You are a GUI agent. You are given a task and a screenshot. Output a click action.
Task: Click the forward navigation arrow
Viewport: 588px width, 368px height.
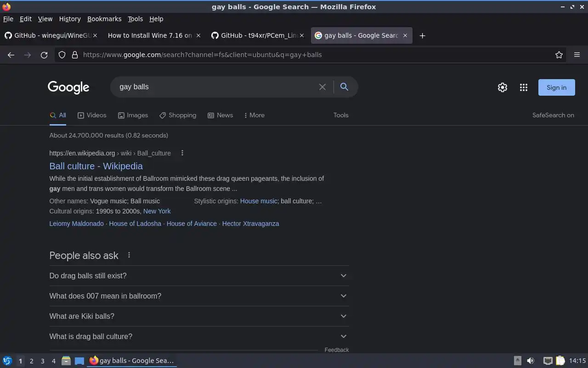[x=28, y=55]
